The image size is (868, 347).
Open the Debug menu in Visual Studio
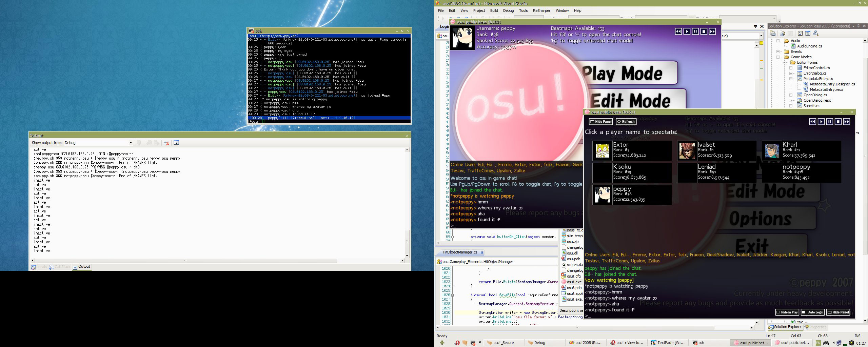(x=508, y=11)
